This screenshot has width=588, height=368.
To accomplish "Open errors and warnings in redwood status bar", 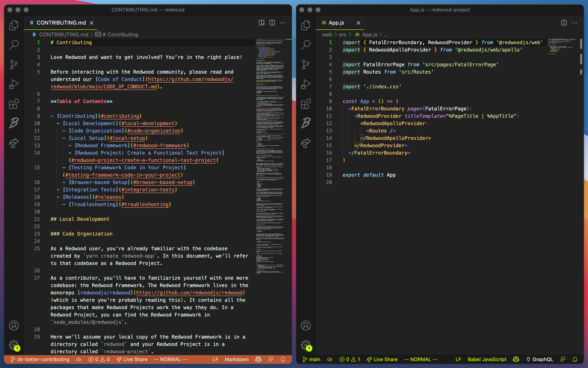I will click(99, 359).
